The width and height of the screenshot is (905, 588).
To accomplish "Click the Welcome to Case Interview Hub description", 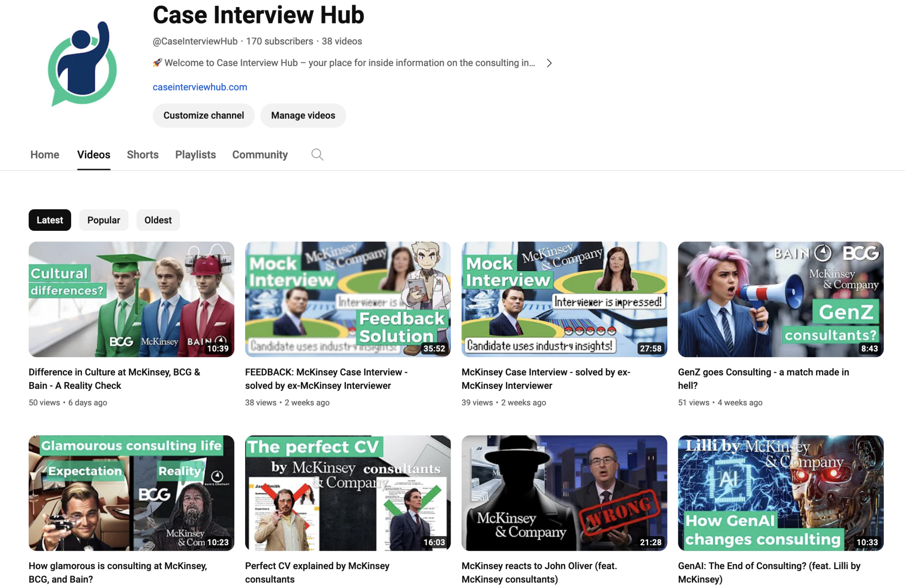I will [344, 63].
